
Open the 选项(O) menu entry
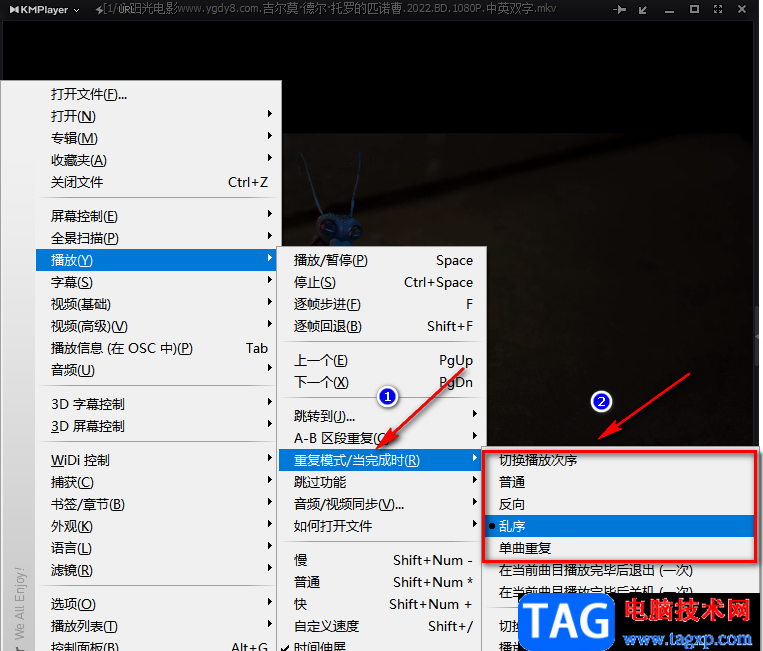point(156,604)
